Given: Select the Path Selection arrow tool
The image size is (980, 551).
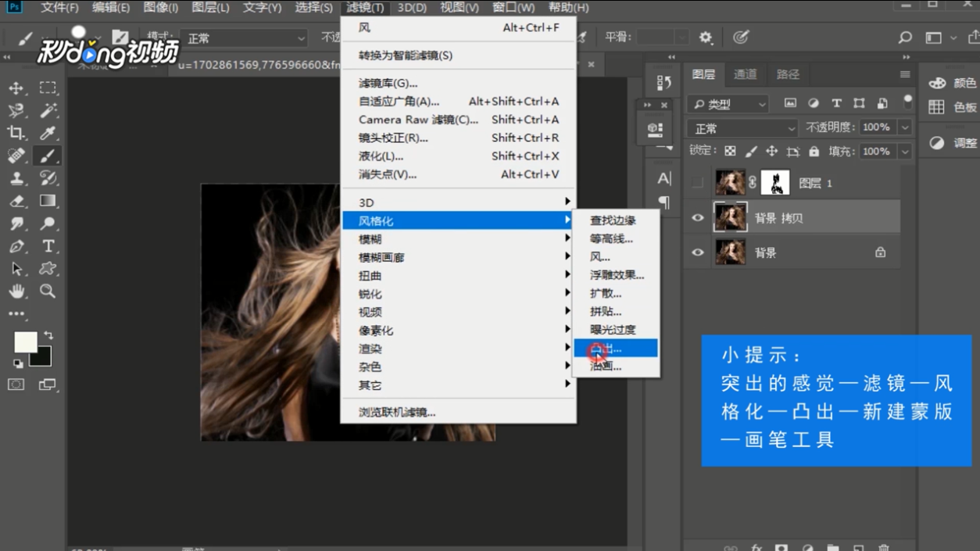Looking at the screenshot, I should coord(16,269).
